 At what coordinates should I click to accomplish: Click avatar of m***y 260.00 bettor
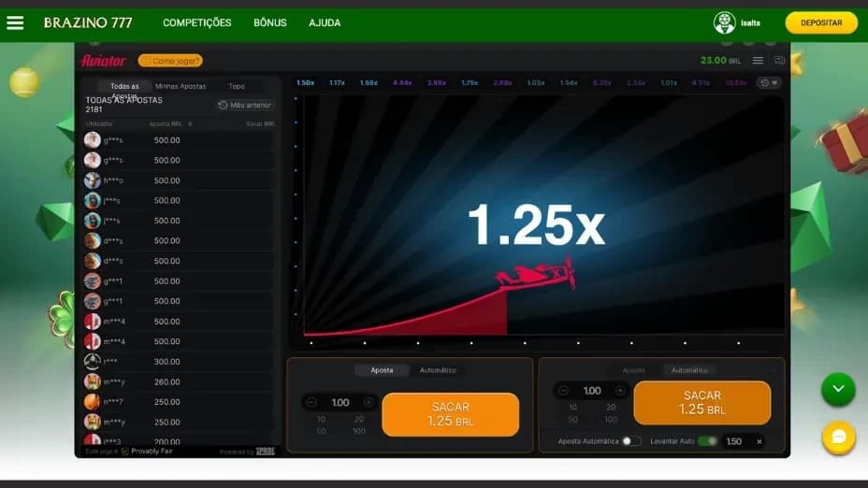93,381
